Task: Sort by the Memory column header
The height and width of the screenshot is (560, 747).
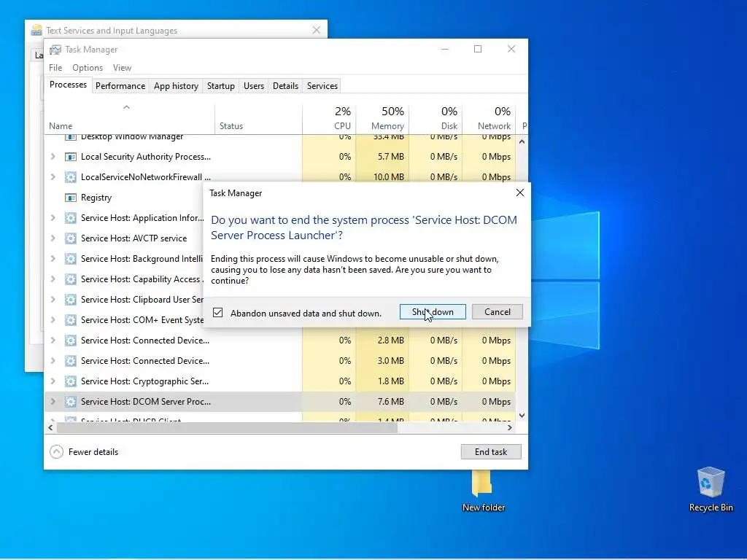Action: click(382, 118)
